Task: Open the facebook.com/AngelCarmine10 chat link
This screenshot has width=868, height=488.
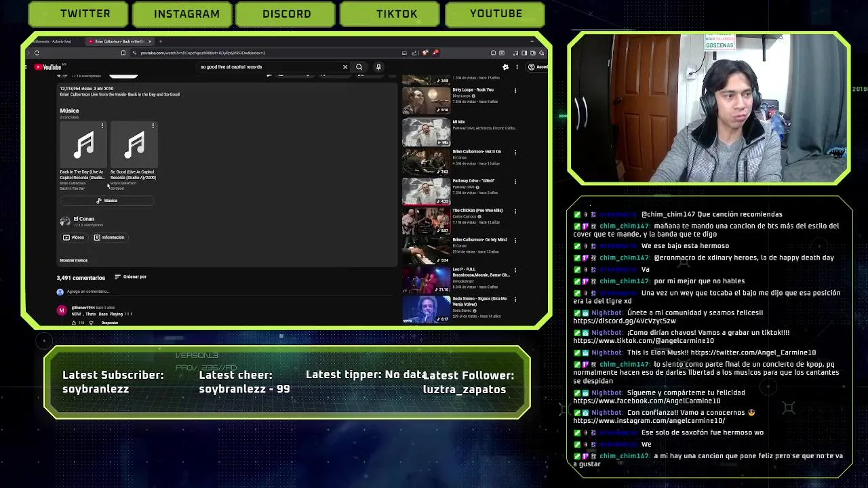Action: [x=646, y=401]
